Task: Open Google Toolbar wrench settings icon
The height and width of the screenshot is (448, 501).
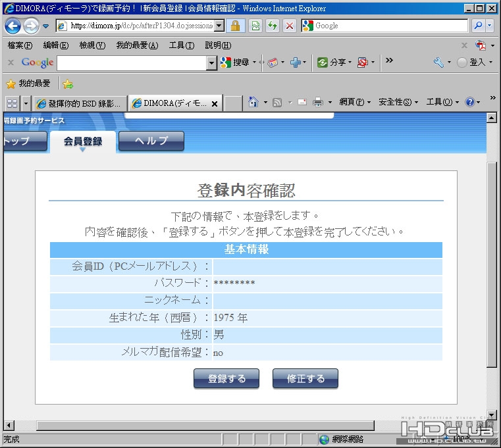Action: (438, 62)
